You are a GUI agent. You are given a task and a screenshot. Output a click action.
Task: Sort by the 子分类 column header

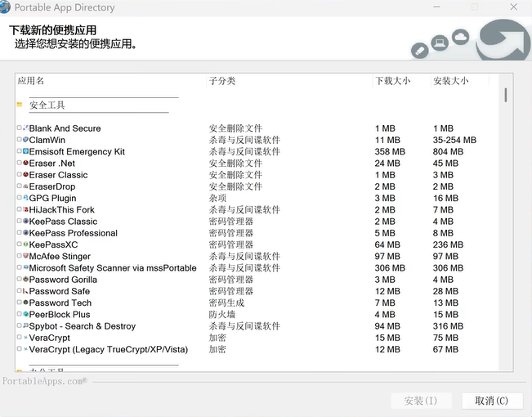click(289, 81)
